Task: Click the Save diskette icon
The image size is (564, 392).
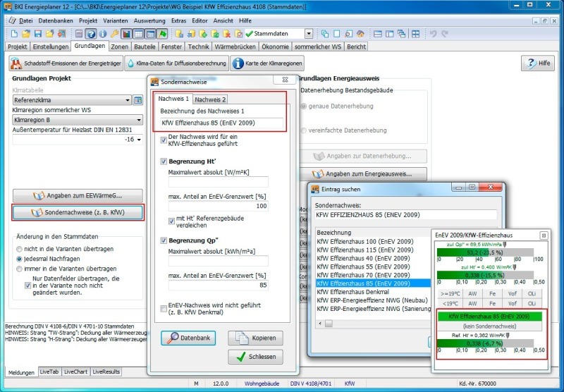Action: (38, 34)
